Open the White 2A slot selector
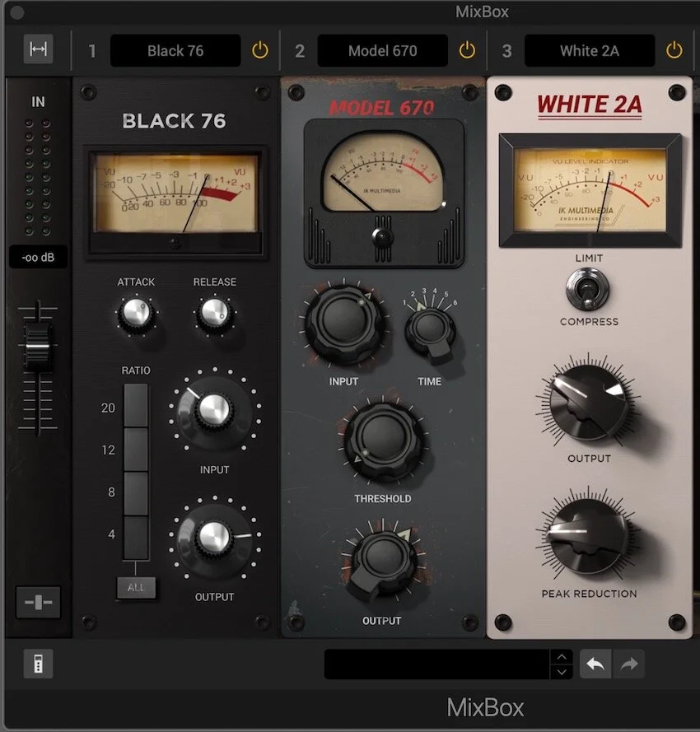The height and width of the screenshot is (732, 700). coord(590,50)
